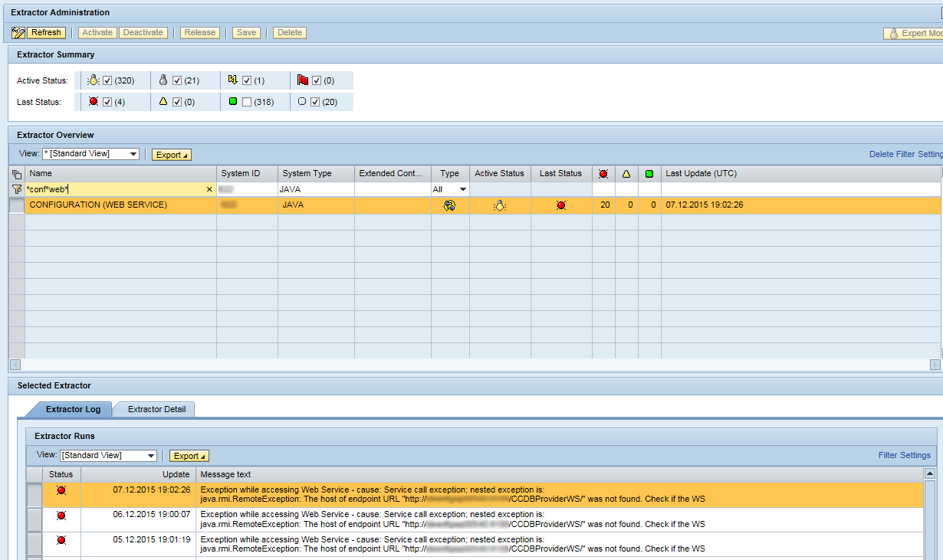943x560 pixels.
Task: Click the select-all icon in table header corner
Action: pyautogui.click(x=17, y=174)
